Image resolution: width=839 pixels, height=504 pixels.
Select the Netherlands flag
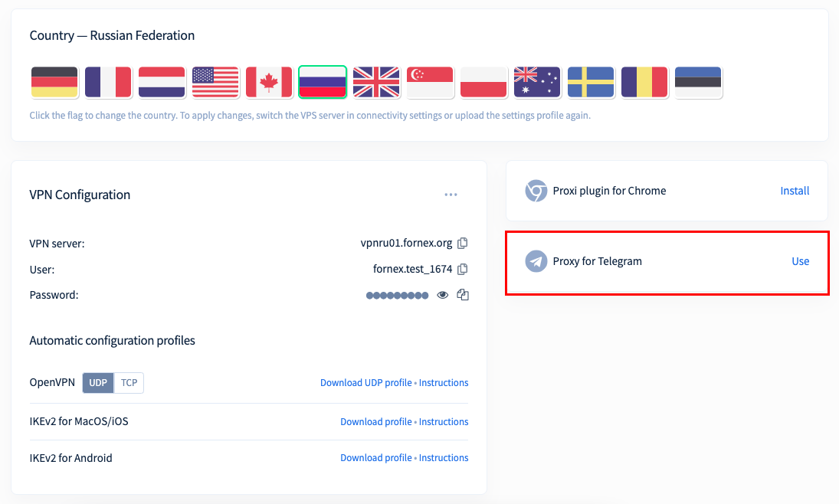point(162,82)
